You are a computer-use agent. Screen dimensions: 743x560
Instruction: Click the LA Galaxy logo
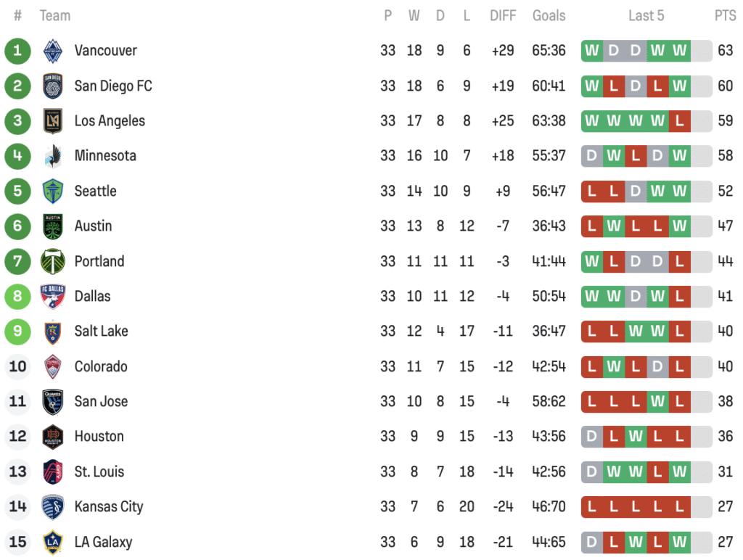[x=53, y=542]
